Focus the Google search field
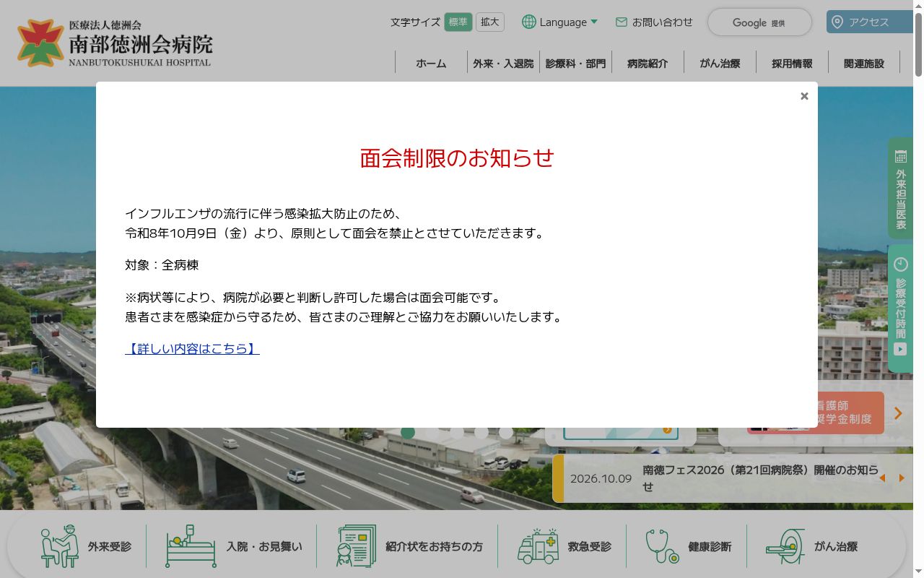 pos(759,22)
